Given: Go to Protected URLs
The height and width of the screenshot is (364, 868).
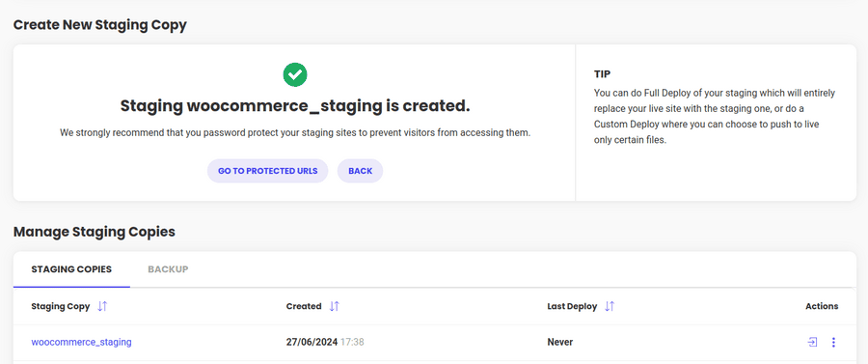Looking at the screenshot, I should pyautogui.click(x=267, y=171).
